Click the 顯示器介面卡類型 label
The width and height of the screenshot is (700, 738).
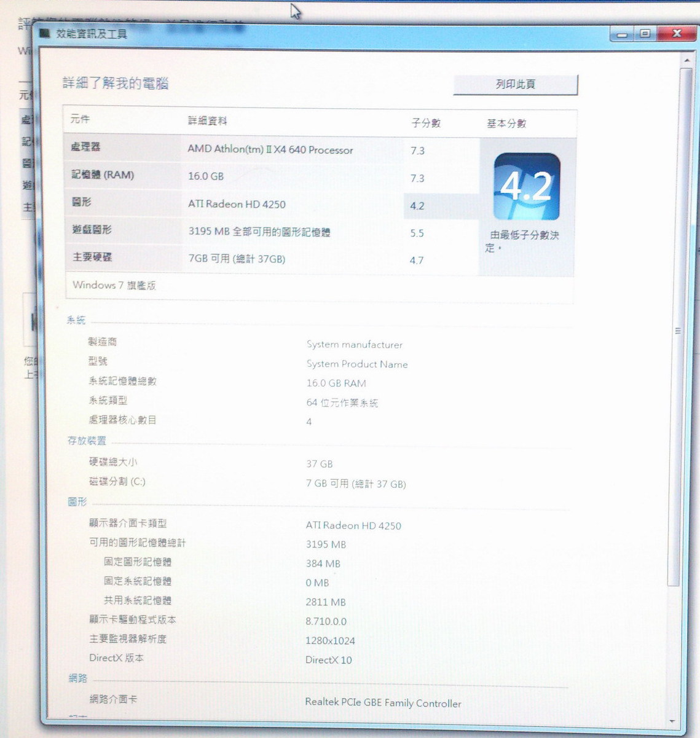tap(128, 524)
